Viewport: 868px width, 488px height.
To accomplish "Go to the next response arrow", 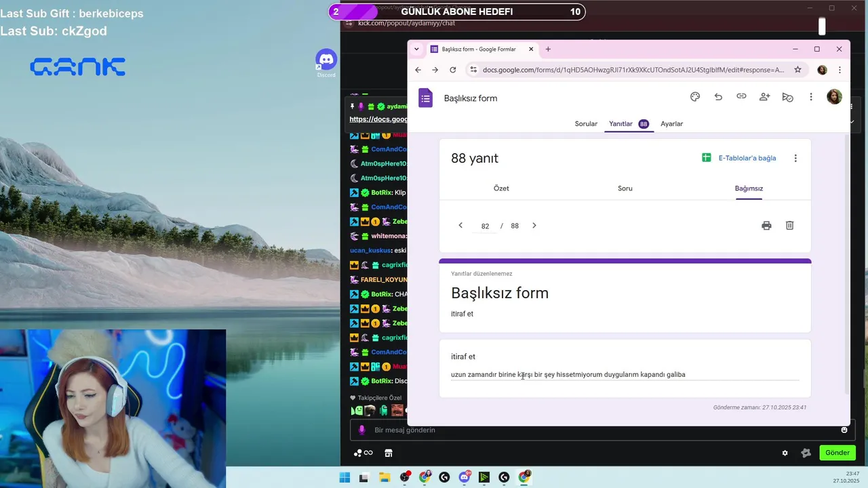I will pos(534,226).
